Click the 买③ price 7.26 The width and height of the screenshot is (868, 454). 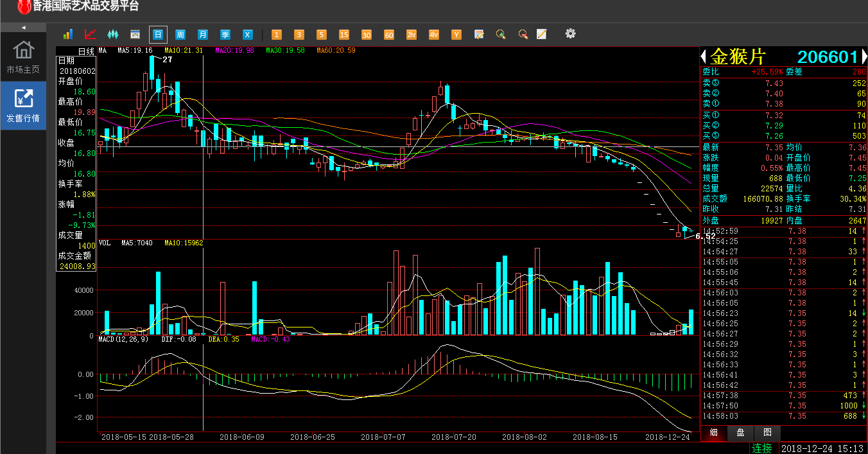pos(774,136)
